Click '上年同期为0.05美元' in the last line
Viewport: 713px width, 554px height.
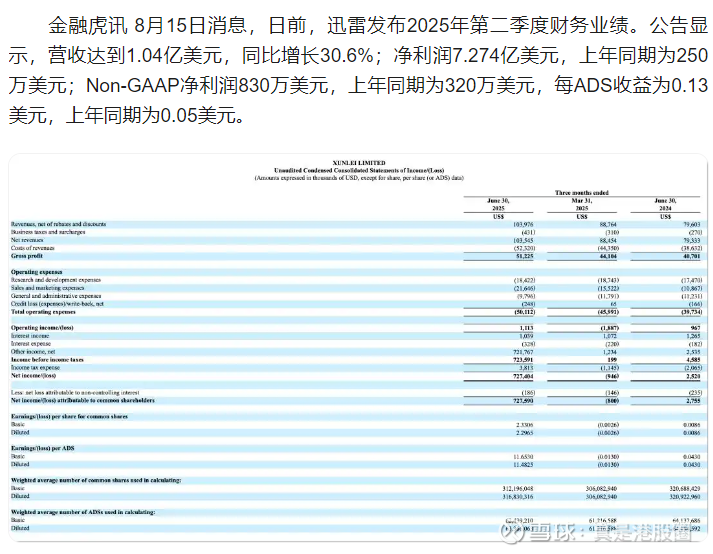[x=151, y=115]
